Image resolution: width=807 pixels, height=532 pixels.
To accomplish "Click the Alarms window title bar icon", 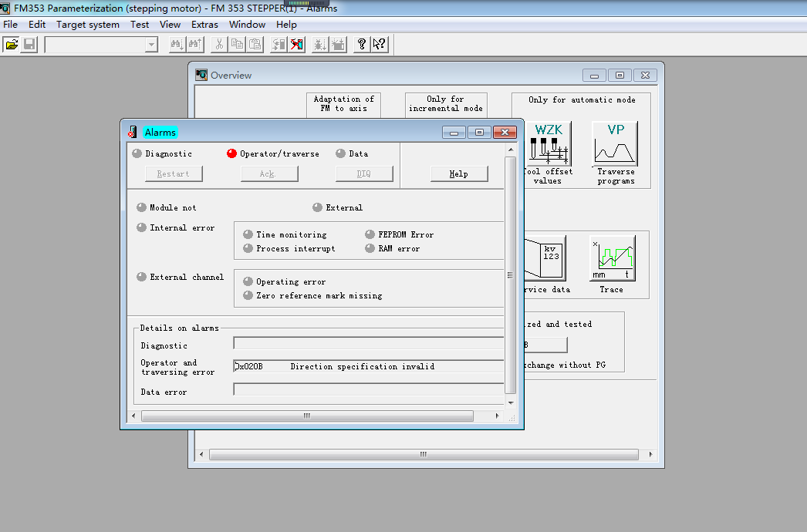I will (133, 132).
